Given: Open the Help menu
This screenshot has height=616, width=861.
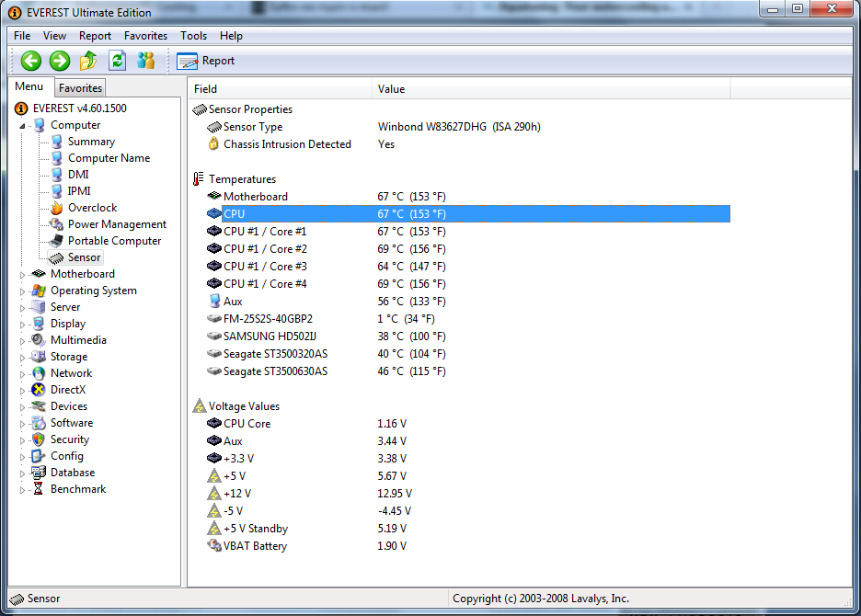Looking at the screenshot, I should point(231,36).
